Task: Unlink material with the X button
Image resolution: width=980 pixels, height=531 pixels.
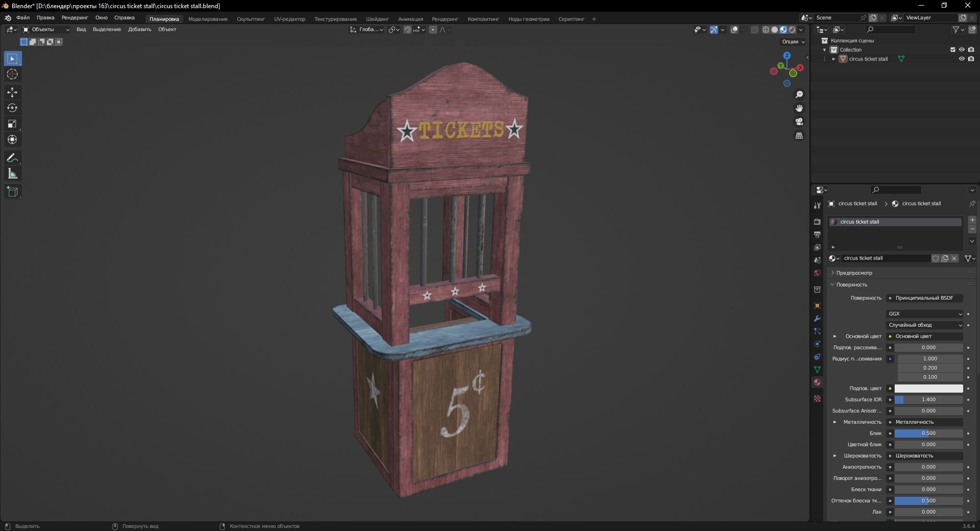Action: pyautogui.click(x=954, y=258)
